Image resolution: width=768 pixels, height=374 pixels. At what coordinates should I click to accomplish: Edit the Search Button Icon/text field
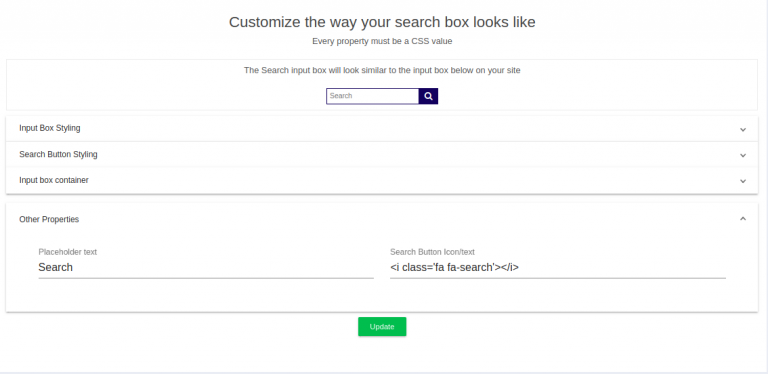[x=557, y=267]
